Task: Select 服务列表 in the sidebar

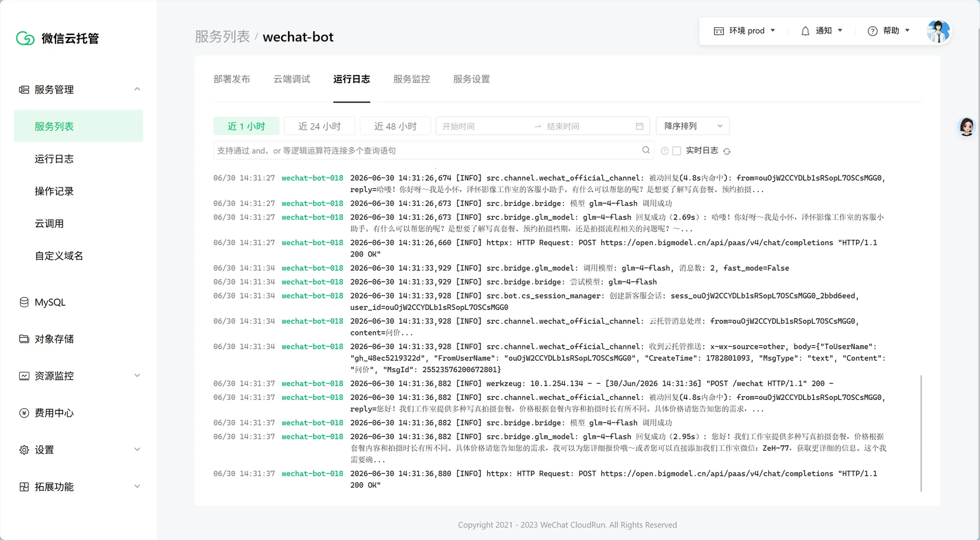Action: tap(78, 126)
